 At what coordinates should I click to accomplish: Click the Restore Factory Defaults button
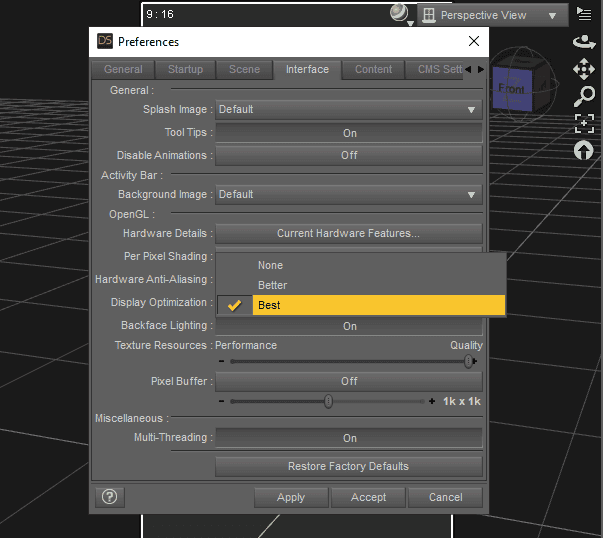(349, 466)
